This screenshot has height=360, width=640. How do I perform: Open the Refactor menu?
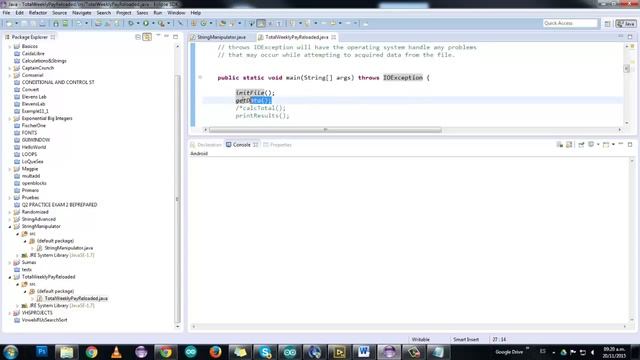[x=38, y=13]
